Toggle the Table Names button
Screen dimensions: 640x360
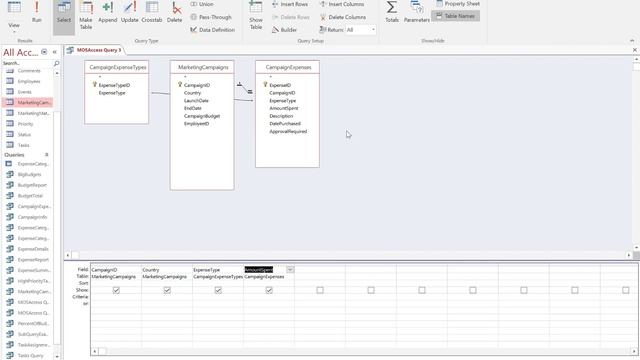456,16
